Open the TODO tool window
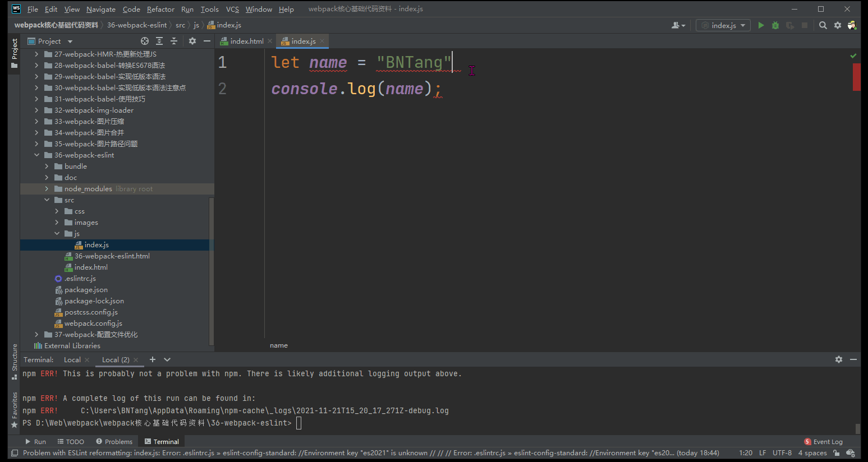 click(71, 442)
